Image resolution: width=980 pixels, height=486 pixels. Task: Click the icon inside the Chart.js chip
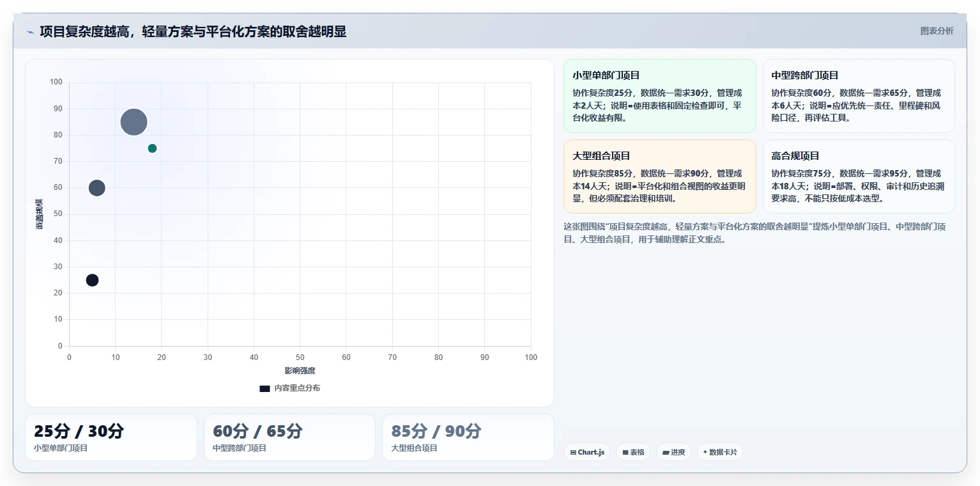pyautogui.click(x=573, y=452)
